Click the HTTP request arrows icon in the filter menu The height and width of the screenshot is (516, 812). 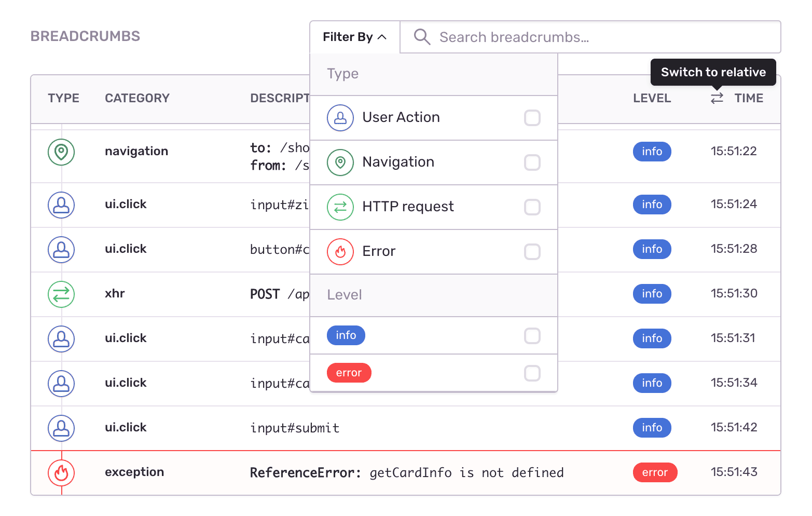340,207
